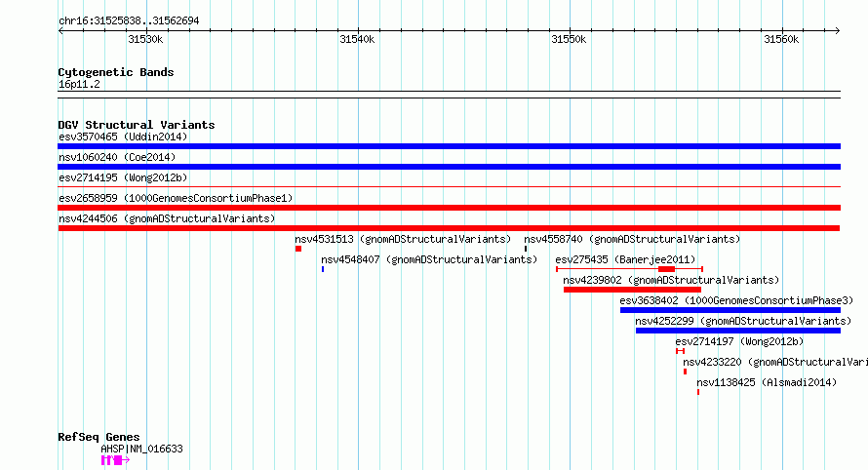Open the nsv4531513 (gnomADStructuralVariants) label

403,239
